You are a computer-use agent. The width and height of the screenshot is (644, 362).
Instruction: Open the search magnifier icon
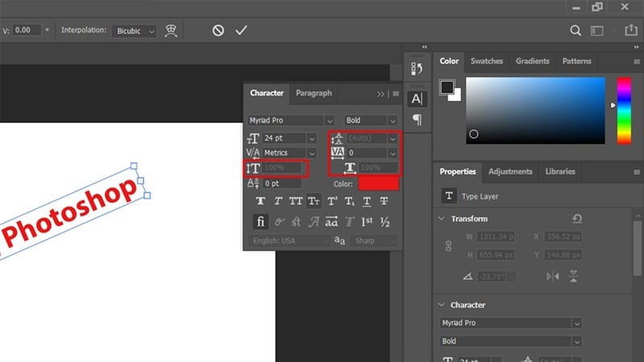pos(576,31)
